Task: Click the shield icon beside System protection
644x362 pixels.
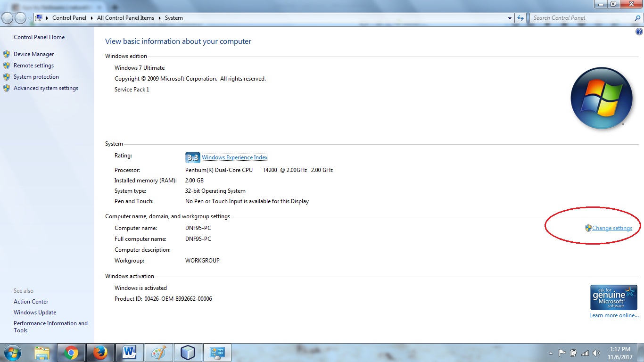Action: (x=7, y=77)
